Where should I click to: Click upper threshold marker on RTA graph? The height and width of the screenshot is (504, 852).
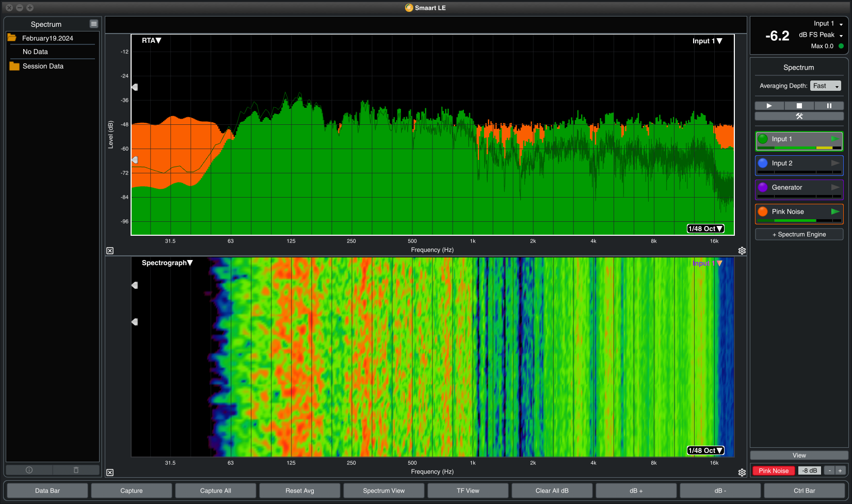(135, 87)
